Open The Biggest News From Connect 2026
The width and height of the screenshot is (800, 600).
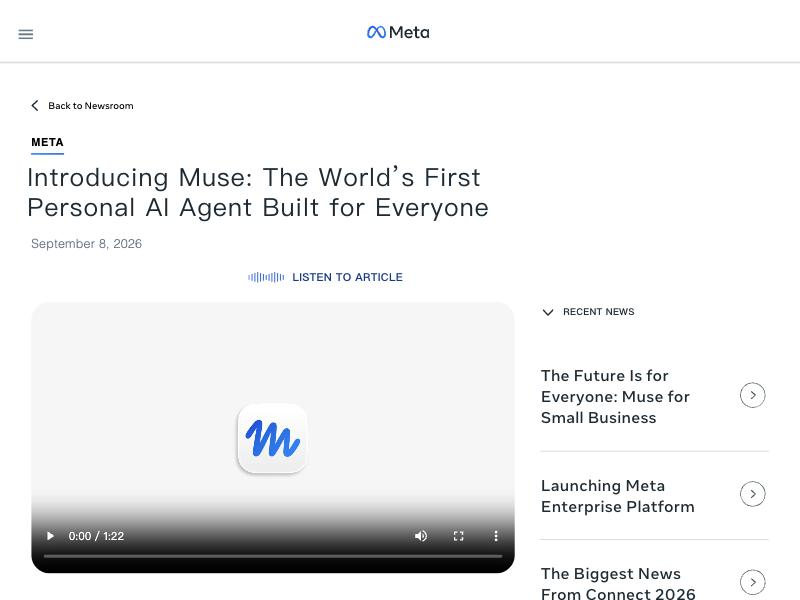(x=618, y=583)
